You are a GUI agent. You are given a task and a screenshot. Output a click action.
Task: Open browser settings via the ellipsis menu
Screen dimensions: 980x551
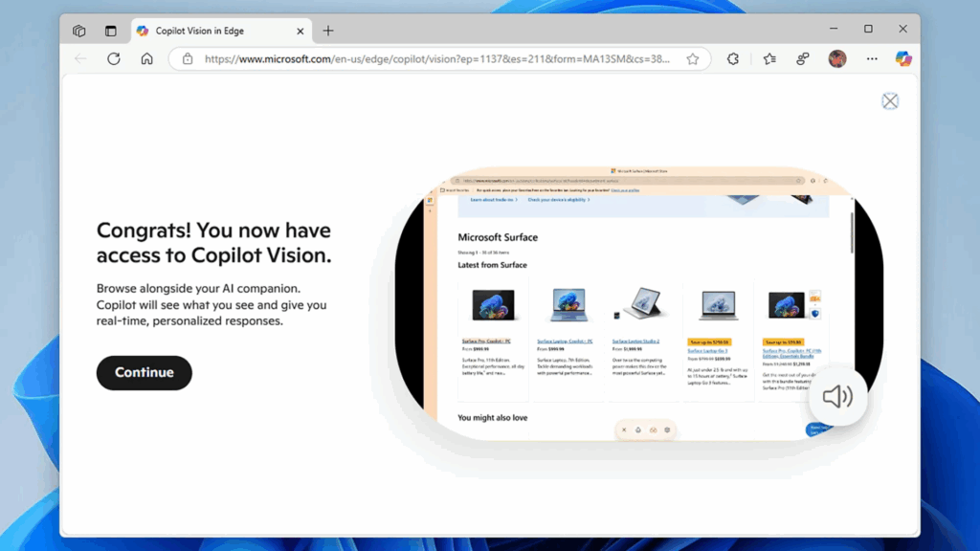872,58
